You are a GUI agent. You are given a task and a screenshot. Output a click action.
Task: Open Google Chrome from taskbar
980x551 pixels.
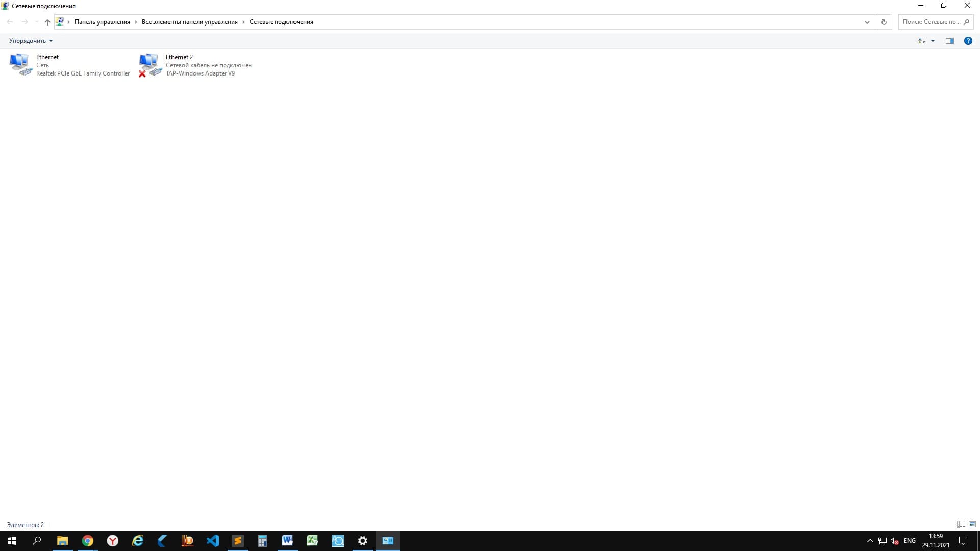pyautogui.click(x=88, y=541)
